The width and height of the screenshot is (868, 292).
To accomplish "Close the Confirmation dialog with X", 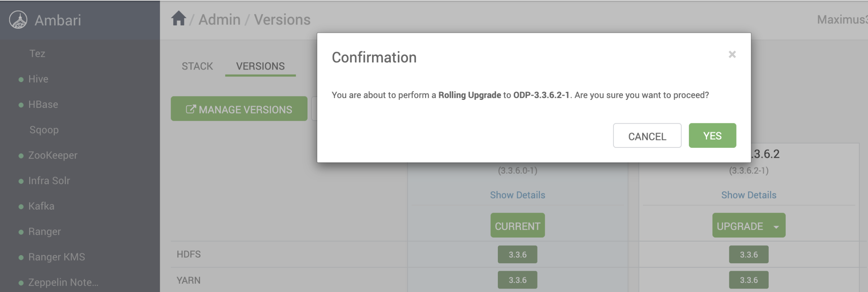I will tap(732, 54).
